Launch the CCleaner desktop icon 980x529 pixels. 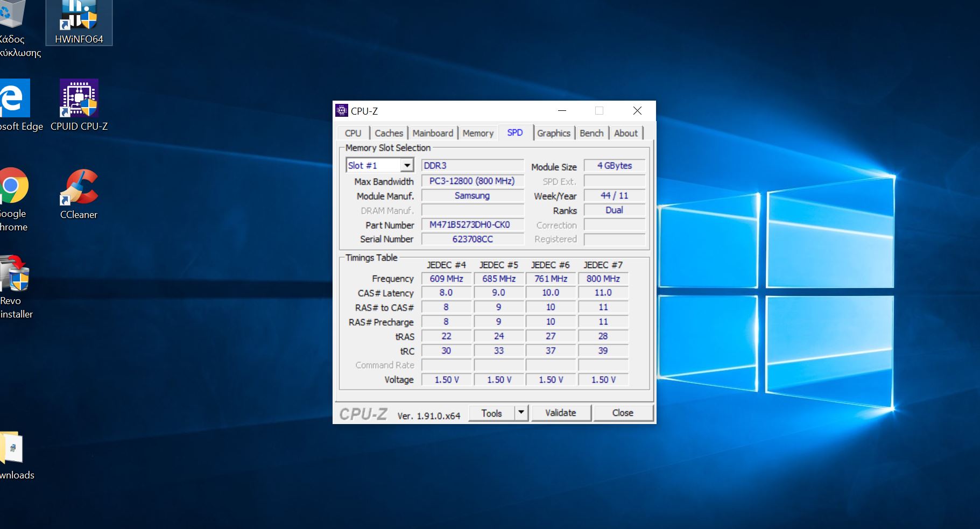coord(79,194)
